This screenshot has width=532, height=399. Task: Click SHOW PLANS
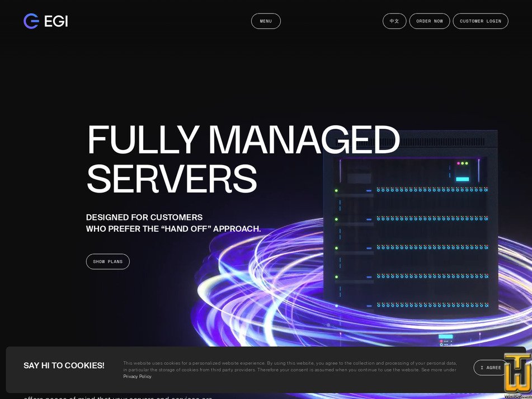click(107, 261)
